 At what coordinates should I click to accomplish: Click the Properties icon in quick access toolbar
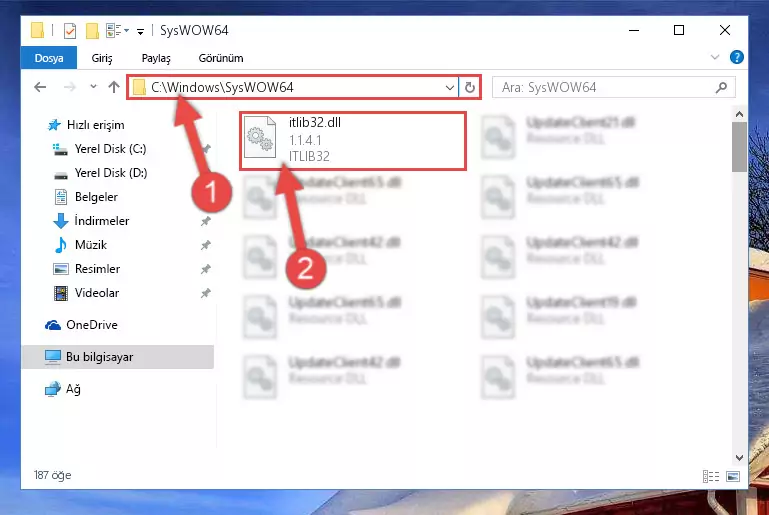[x=70, y=31]
